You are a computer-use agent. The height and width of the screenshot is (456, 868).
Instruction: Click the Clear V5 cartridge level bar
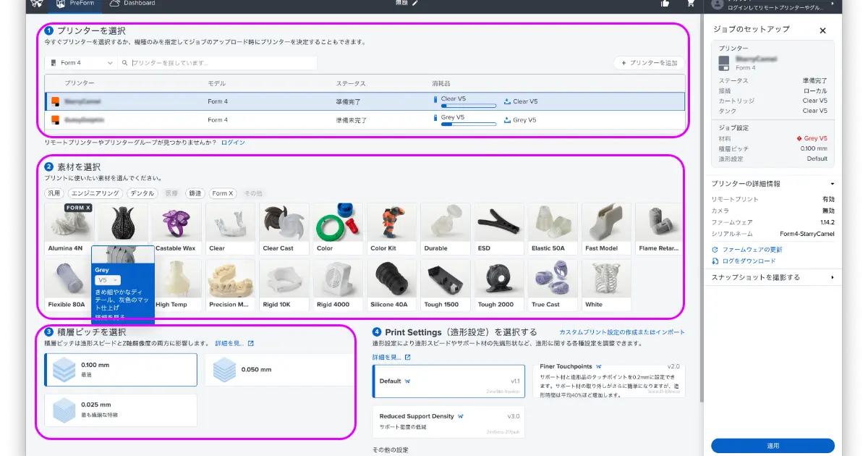(x=468, y=106)
